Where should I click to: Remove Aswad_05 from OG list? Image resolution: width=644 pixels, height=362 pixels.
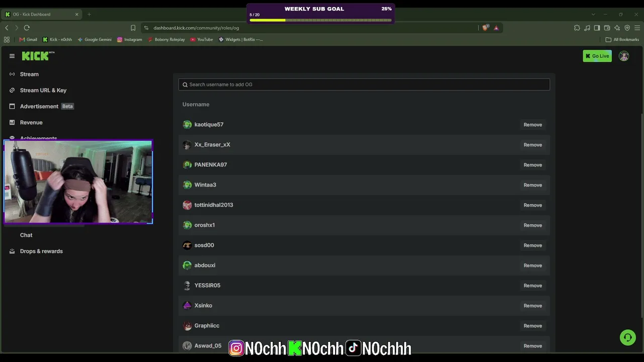[533, 346]
